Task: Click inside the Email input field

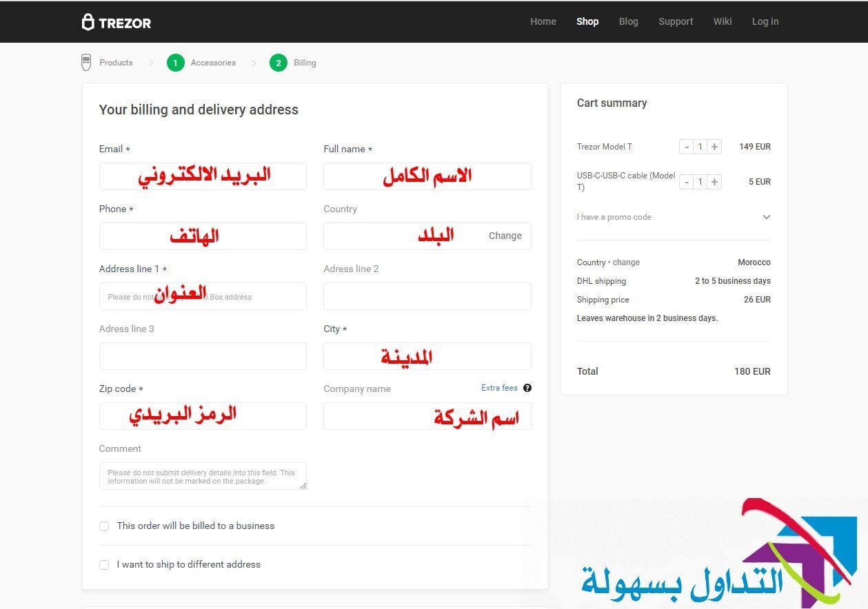Action: [203, 176]
